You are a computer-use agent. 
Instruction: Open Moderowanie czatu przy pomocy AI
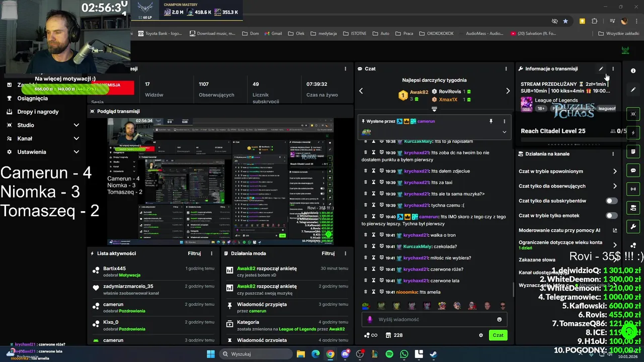[559, 230]
